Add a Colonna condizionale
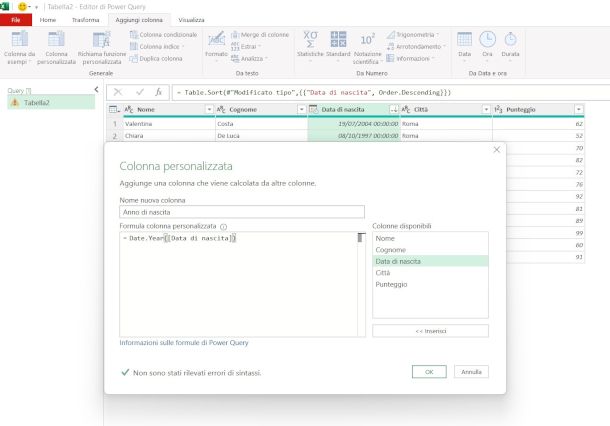Image resolution: width=610 pixels, height=426 pixels. click(163, 35)
